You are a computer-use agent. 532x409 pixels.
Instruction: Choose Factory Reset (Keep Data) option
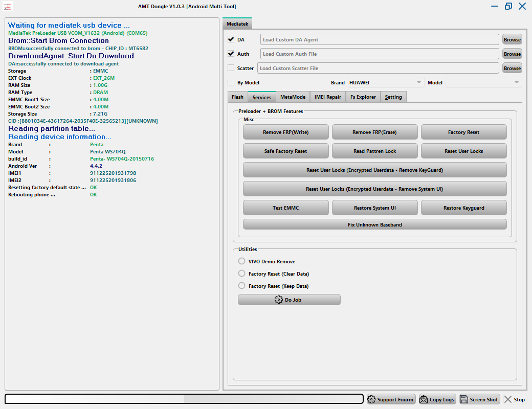242,286
